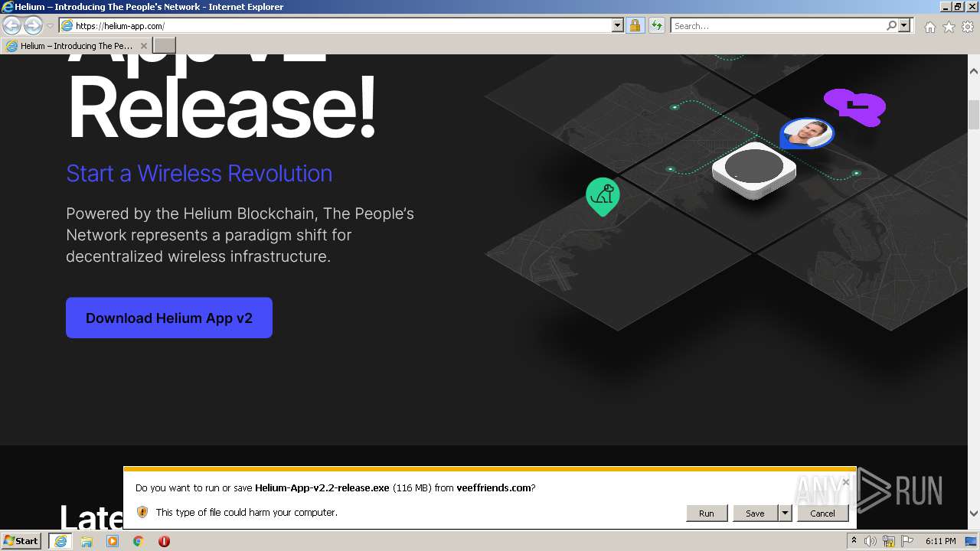The image size is (980, 551).
Task: Expand the address bar autocomplete dropdown
Action: pos(618,26)
